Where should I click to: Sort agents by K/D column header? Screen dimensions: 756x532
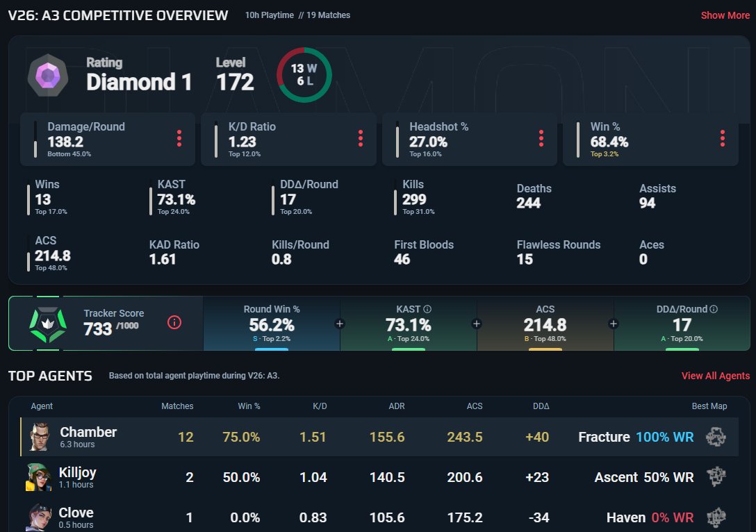[320, 406]
